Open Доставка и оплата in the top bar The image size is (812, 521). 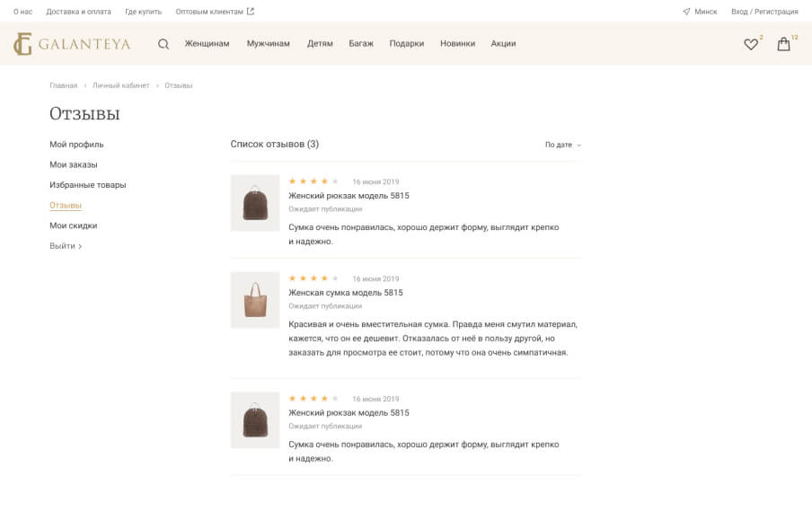tap(78, 12)
